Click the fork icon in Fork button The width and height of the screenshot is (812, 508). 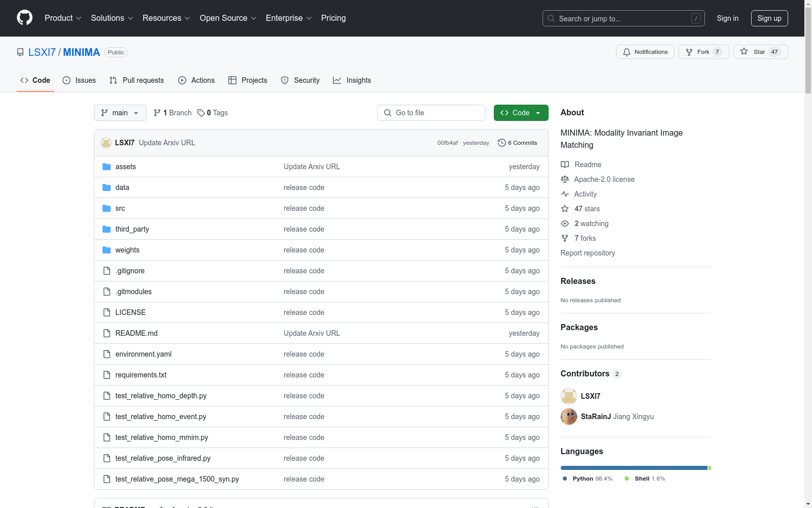pos(689,52)
